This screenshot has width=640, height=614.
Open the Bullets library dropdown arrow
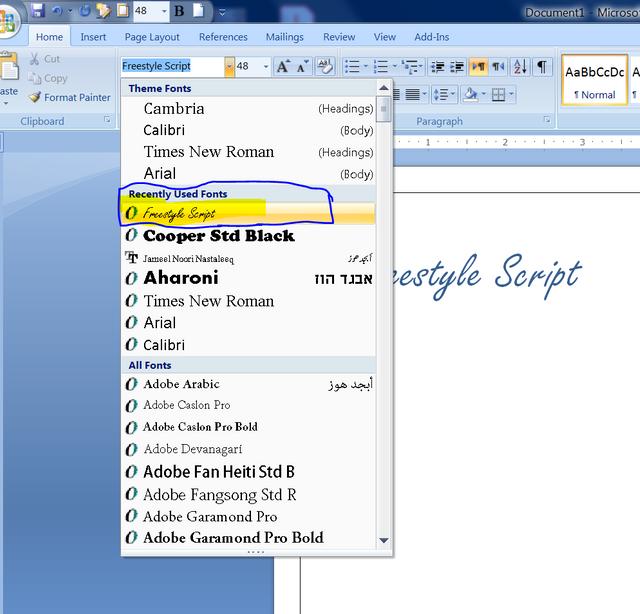pos(366,66)
